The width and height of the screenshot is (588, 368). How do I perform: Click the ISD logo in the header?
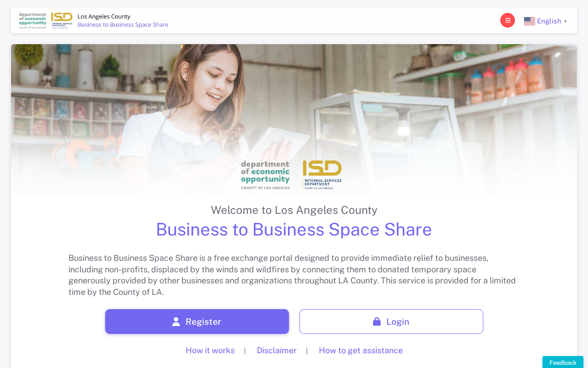point(62,21)
